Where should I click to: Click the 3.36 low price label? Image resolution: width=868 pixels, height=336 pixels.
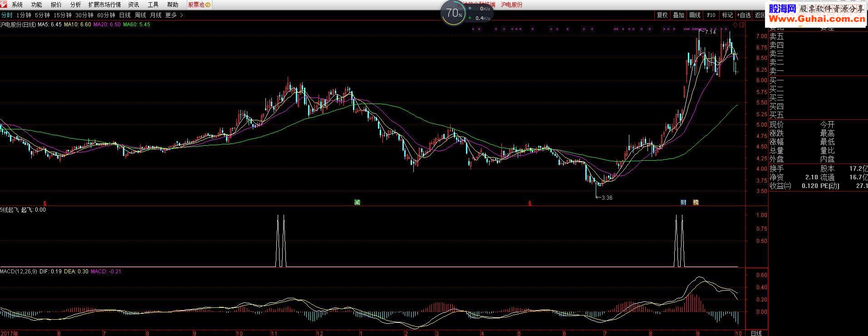pyautogui.click(x=607, y=198)
